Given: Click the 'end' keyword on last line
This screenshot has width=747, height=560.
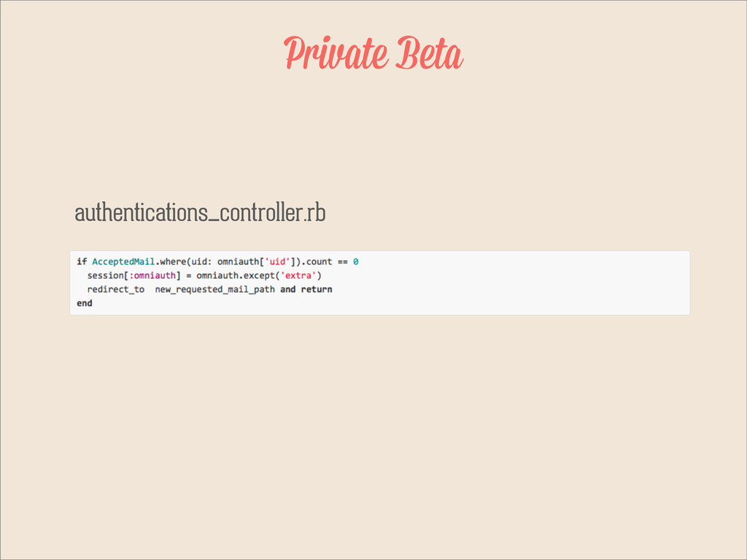Looking at the screenshot, I should coord(85,303).
